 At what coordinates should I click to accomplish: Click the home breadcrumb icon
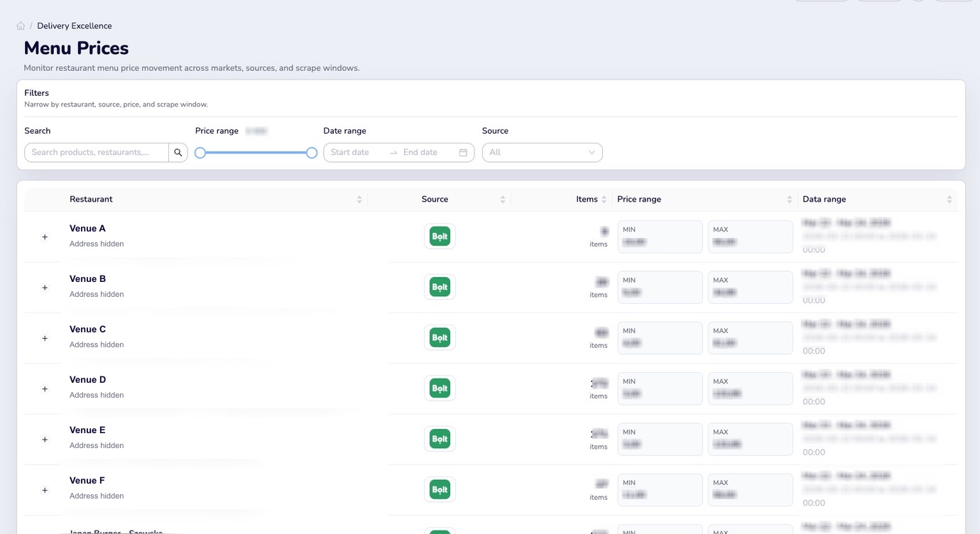click(21, 26)
